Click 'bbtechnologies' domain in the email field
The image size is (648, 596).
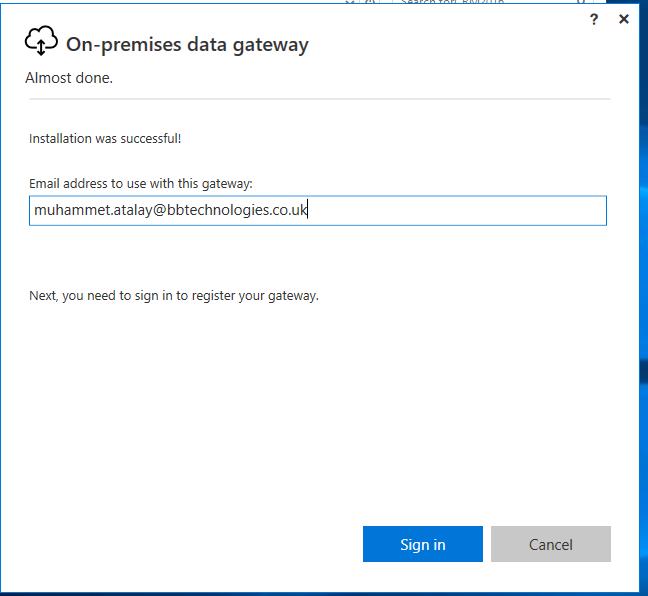click(x=216, y=211)
